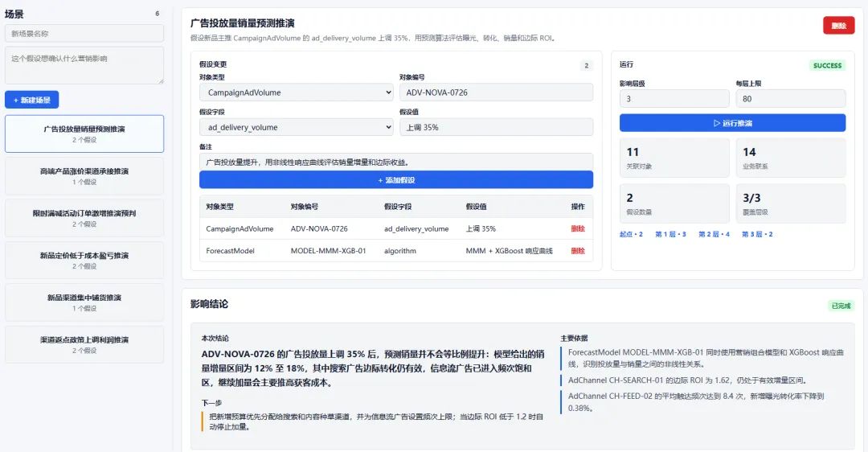The image size is (868, 452).
Task: Select the 渠道返点政策上调利润推演 scenario
Action: (x=84, y=344)
